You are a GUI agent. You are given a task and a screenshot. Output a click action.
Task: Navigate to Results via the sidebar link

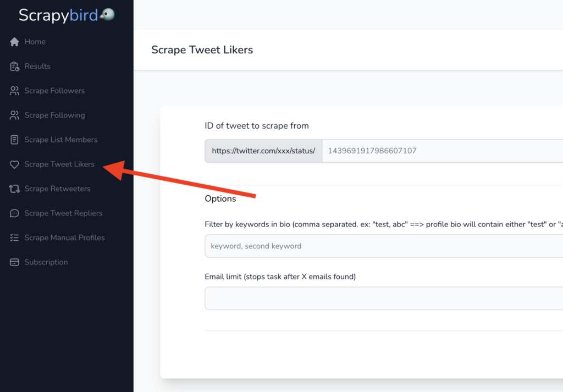pyautogui.click(x=37, y=66)
